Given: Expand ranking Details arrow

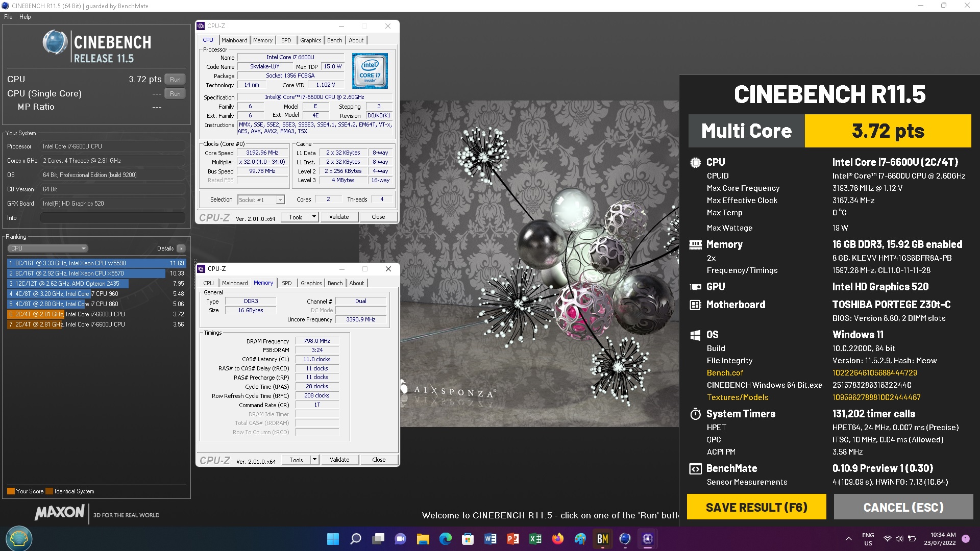Looking at the screenshot, I should pos(181,248).
